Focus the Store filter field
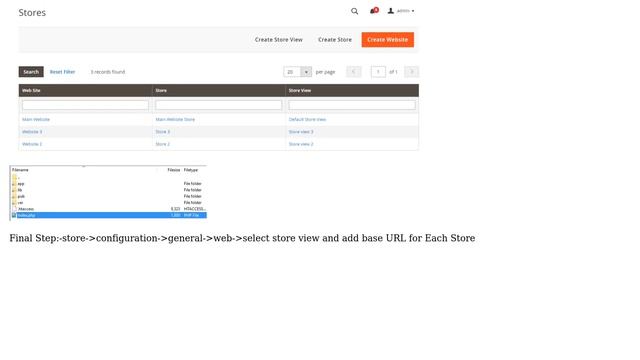The image size is (640, 360). pos(218,105)
